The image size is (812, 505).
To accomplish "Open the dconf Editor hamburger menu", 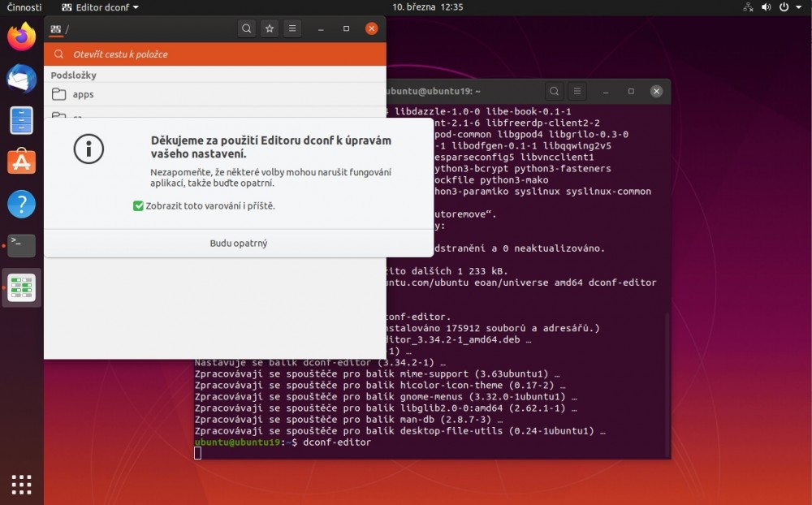I will pyautogui.click(x=292, y=28).
